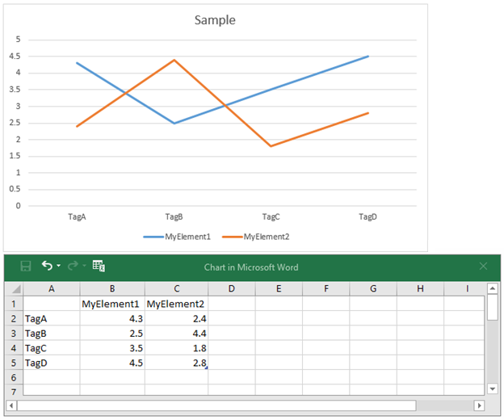504x420 pixels.
Task: Select the Sample chart title
Action: [x=215, y=20]
